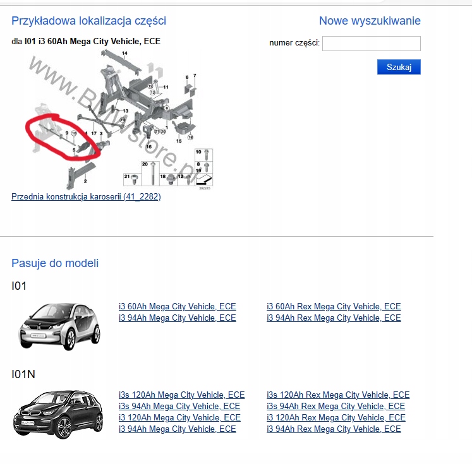Image resolution: width=472 pixels, height=476 pixels.
Task: Open first i3 94Ah Mega City Vehicle link under I01
Action: 177,318
